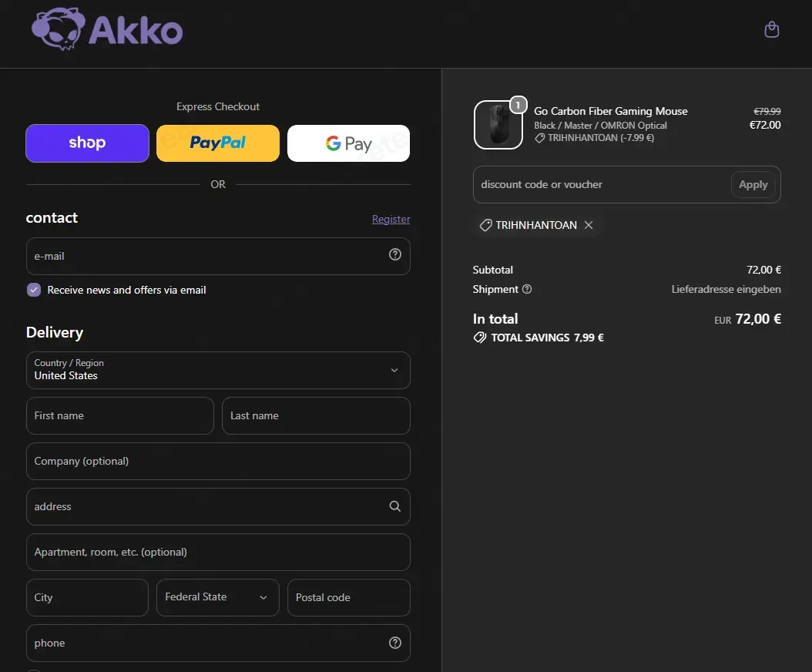Click the Akko logo in header
The height and width of the screenshot is (672, 812).
tap(107, 29)
